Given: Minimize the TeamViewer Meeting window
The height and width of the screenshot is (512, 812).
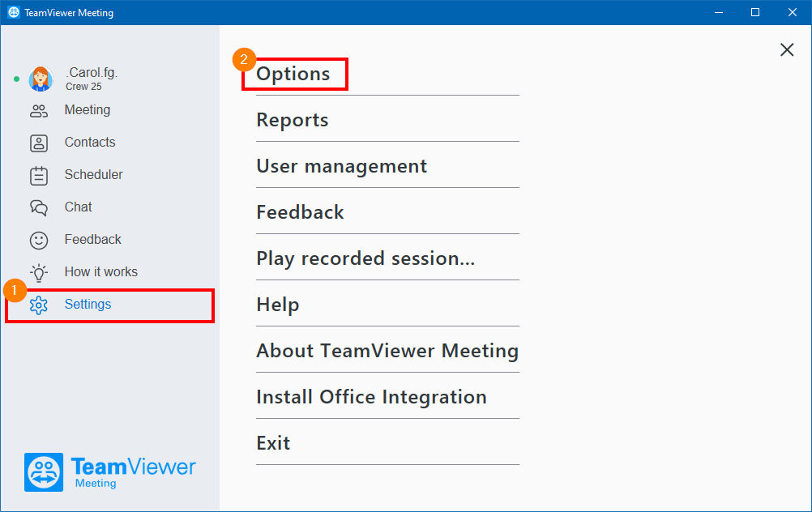Looking at the screenshot, I should pyautogui.click(x=718, y=12).
